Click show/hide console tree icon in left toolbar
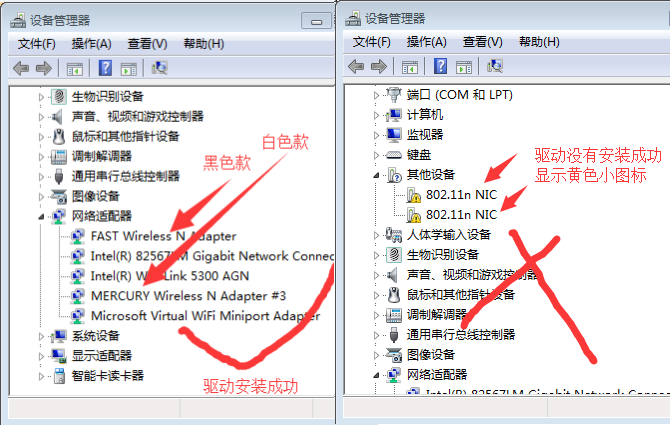The image size is (670, 425). click(x=74, y=69)
